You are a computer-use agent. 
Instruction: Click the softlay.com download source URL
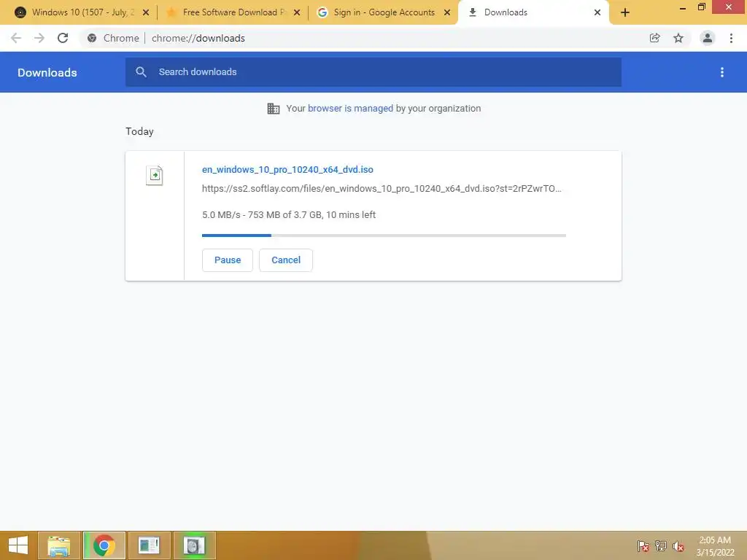(382, 189)
